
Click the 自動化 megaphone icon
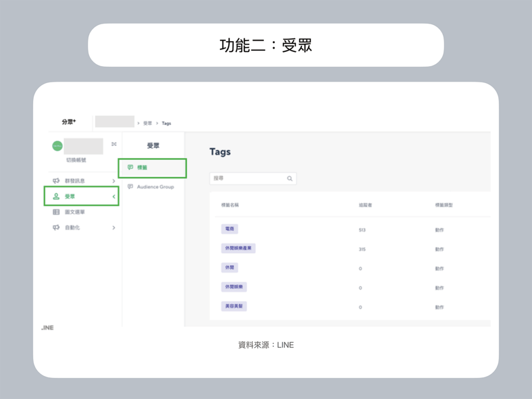point(56,228)
